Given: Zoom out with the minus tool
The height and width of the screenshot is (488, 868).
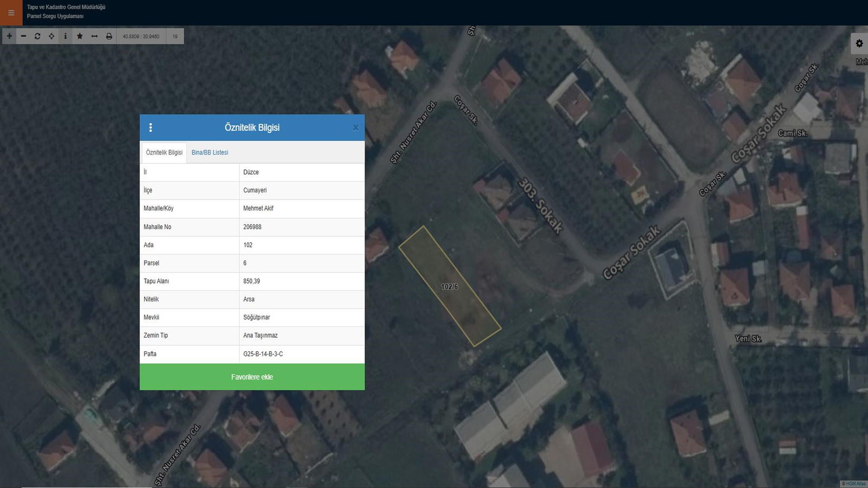Looking at the screenshot, I should (x=23, y=36).
